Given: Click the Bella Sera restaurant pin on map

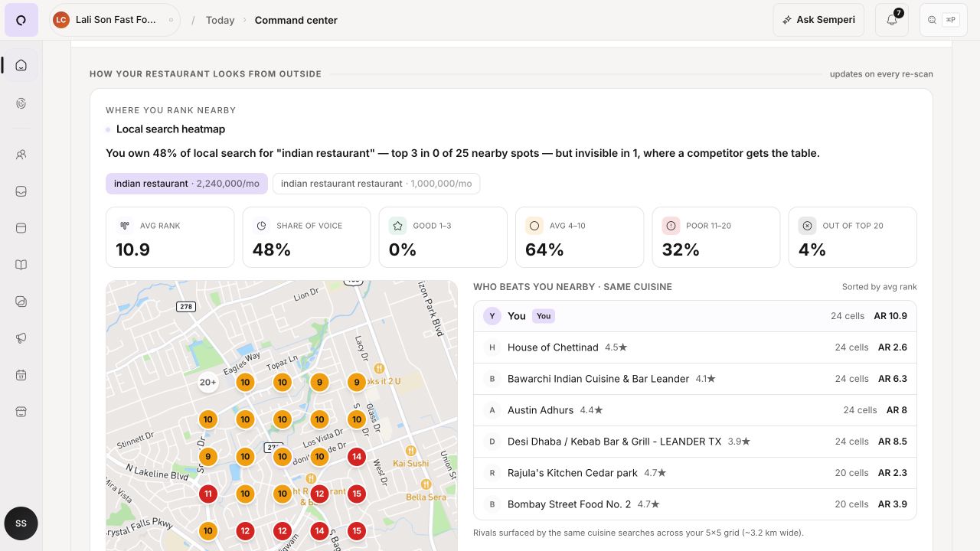Looking at the screenshot, I should coord(426,485).
